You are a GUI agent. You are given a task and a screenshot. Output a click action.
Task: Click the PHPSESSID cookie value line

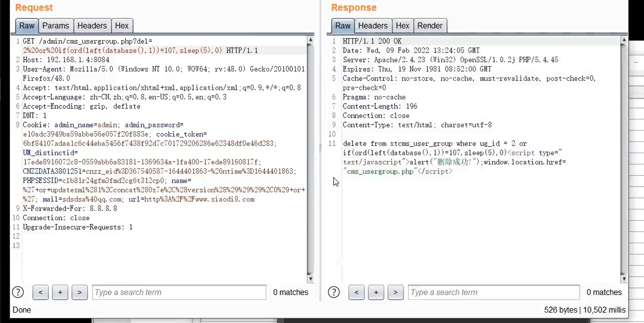tap(107, 181)
